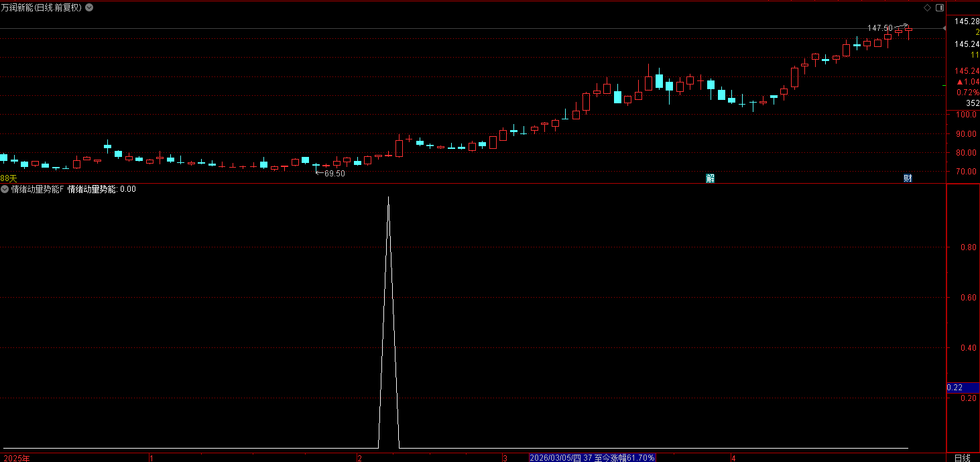This screenshot has width=980, height=462.
Task: Click the ▲1.04 change value in right panel
Action: tap(968, 82)
